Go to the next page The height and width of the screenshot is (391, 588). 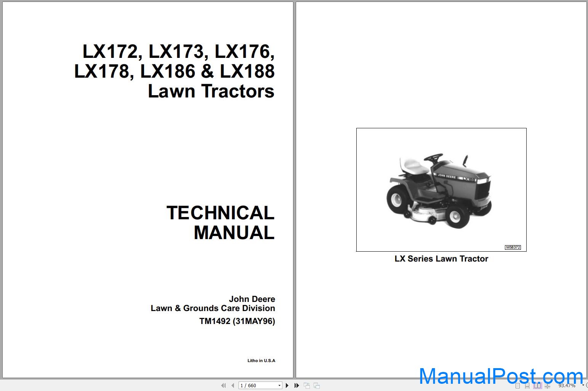pos(287,386)
